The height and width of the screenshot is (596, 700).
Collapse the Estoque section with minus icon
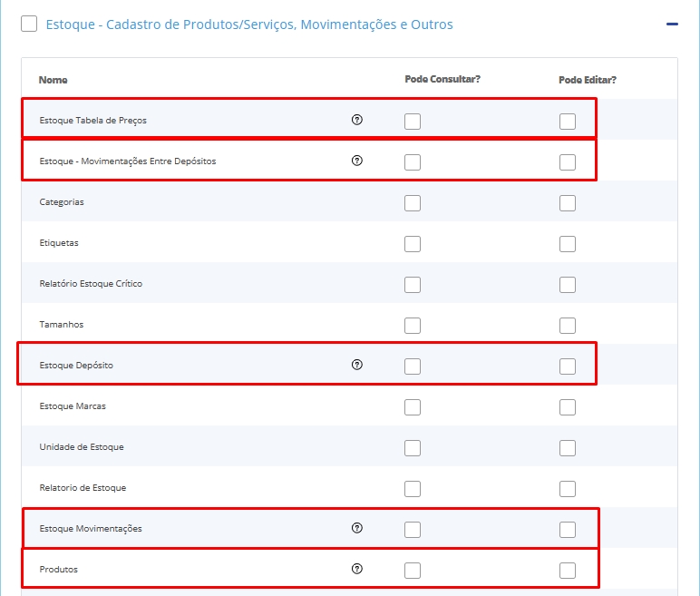[672, 24]
